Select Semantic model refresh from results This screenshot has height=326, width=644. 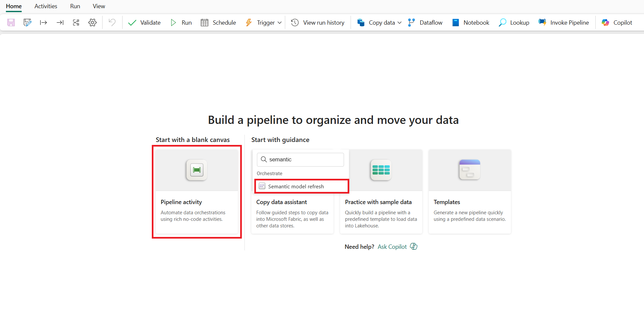302,186
